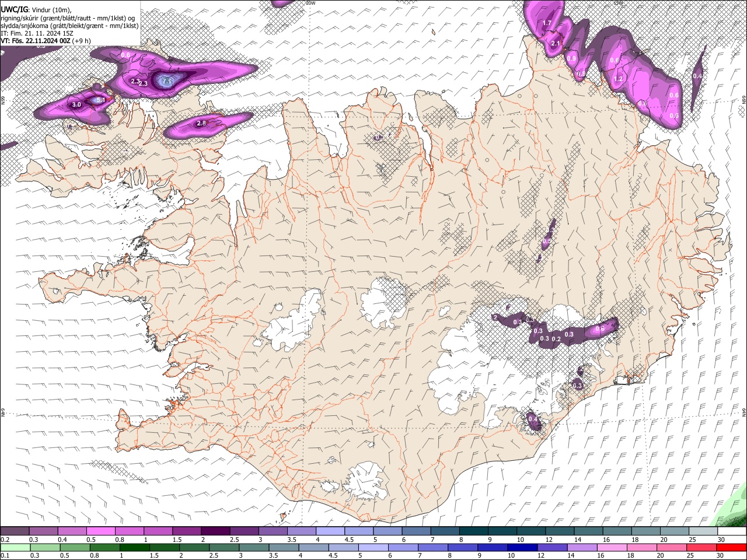
Task: Pick the lilac 14 swatch on the rain scale
Action: [582, 547]
